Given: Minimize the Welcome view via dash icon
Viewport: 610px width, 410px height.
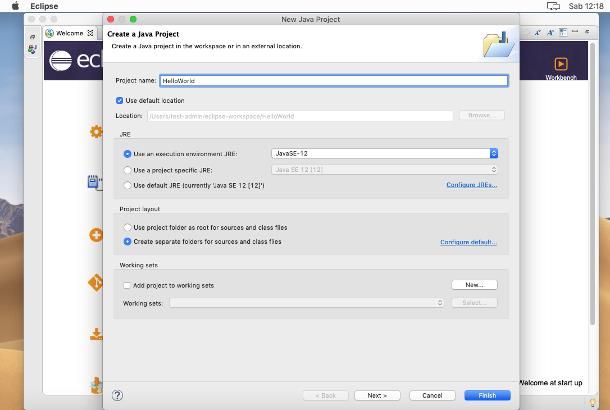Looking at the screenshot, I should [x=575, y=31].
